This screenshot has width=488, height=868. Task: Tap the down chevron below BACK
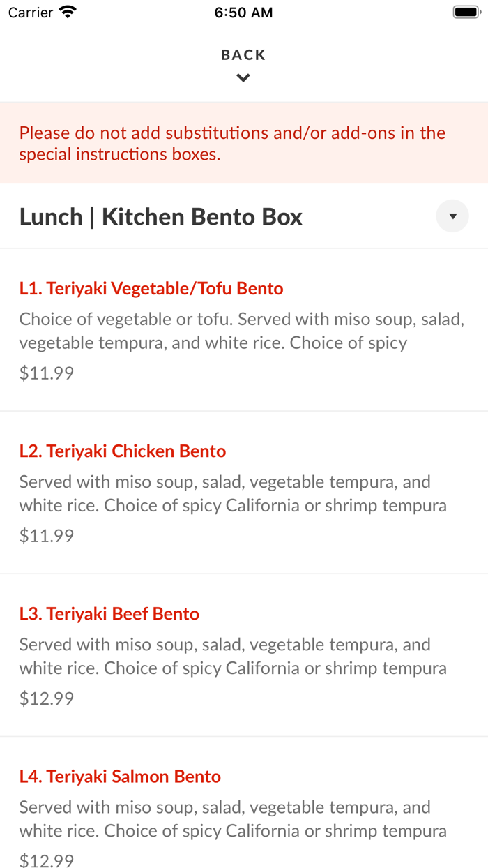(x=243, y=78)
